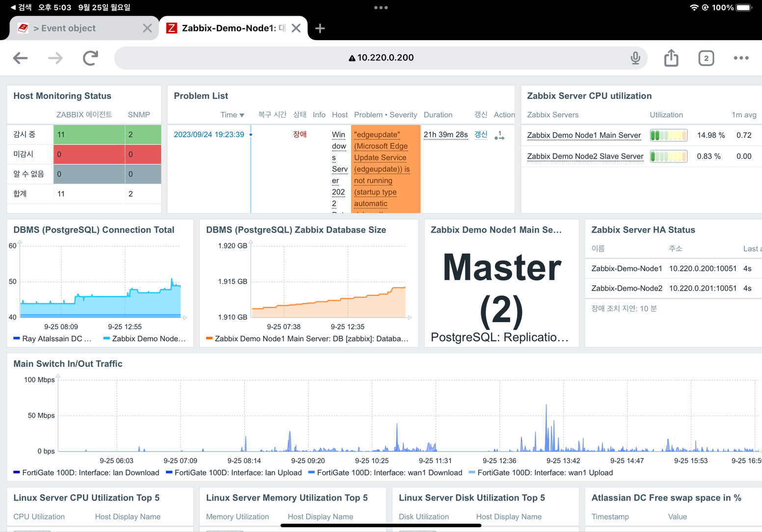Click green cell showing 11 monitored Zabbix agents

(89, 134)
